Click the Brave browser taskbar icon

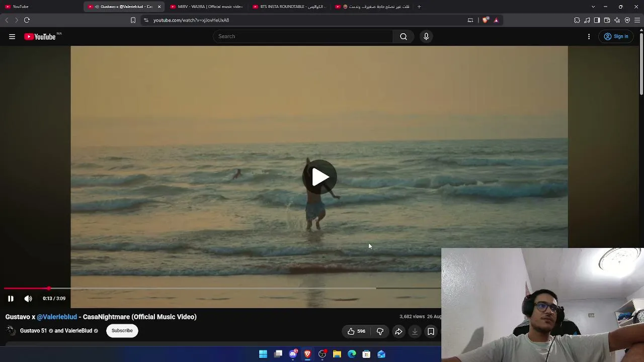click(x=307, y=354)
